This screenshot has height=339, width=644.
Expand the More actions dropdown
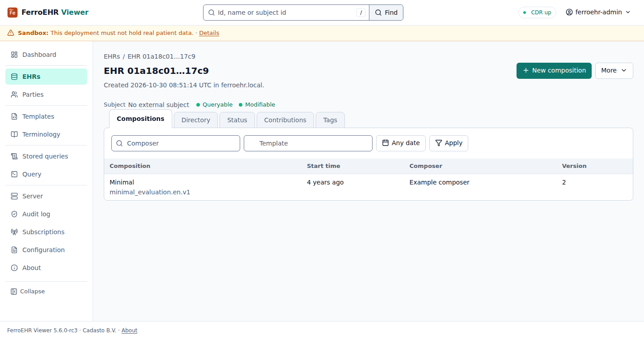[614, 71]
